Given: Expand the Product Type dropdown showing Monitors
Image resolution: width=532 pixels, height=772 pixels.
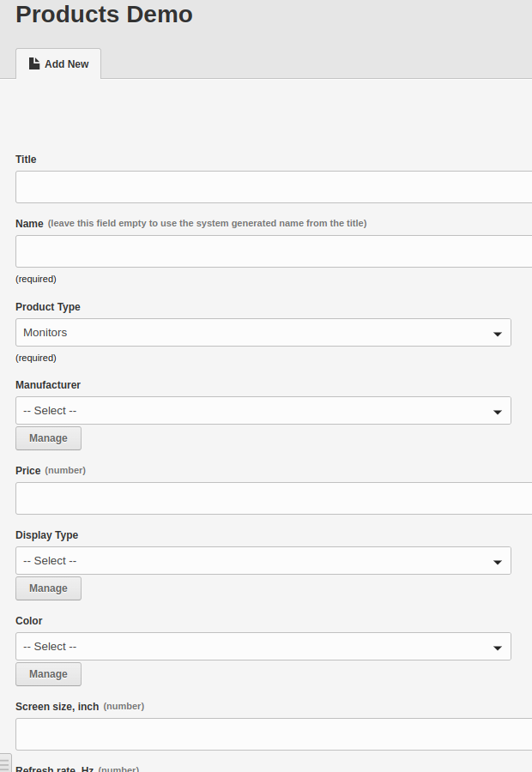Looking at the screenshot, I should 263,332.
